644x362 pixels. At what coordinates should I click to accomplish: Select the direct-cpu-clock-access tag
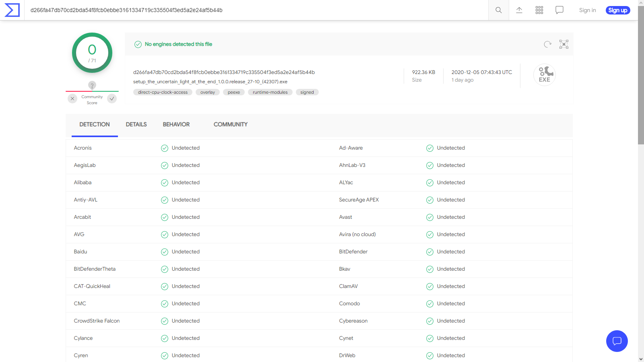[163, 92]
